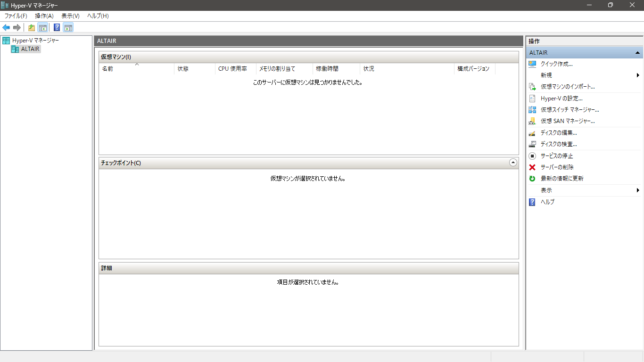Open ディスクの編集... action
Viewport: 644px width, 362px height.
click(x=559, y=133)
